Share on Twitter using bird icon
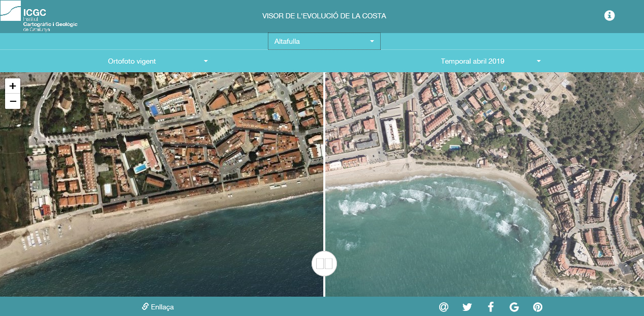The height and width of the screenshot is (316, 644). [467, 307]
